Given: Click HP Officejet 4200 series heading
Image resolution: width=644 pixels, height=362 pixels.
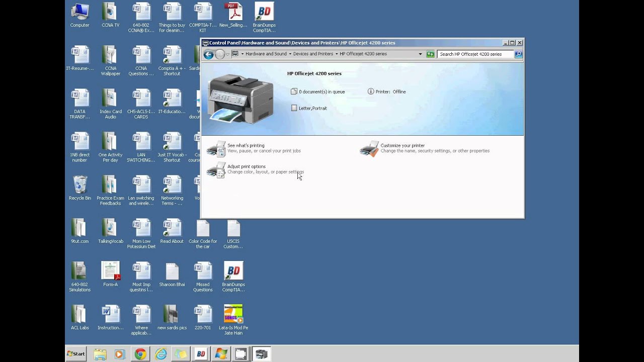Looking at the screenshot, I should click(314, 73).
